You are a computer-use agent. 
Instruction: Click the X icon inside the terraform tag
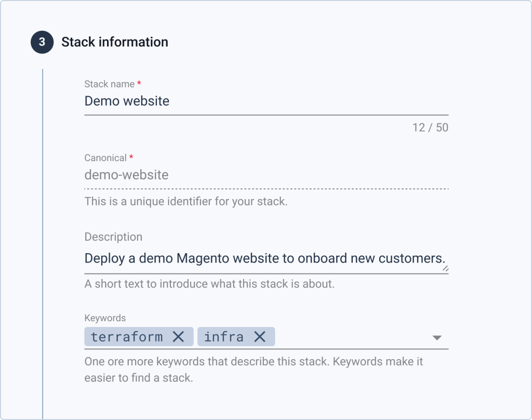pyautogui.click(x=179, y=337)
